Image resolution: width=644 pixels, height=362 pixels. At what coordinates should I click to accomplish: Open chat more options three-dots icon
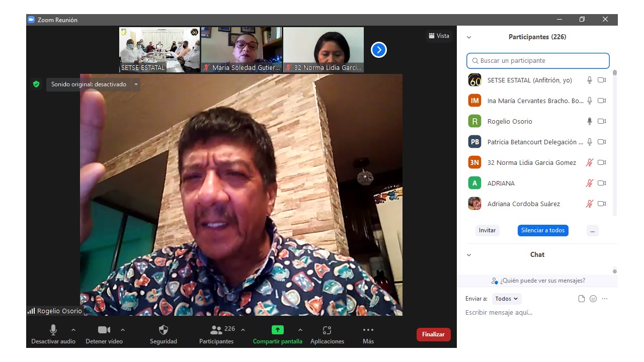[x=605, y=299]
